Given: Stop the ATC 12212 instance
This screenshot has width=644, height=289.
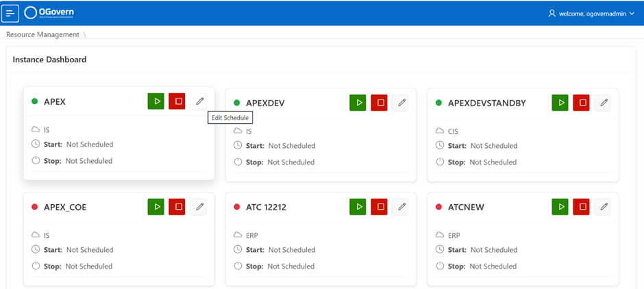Looking at the screenshot, I should click(x=380, y=206).
